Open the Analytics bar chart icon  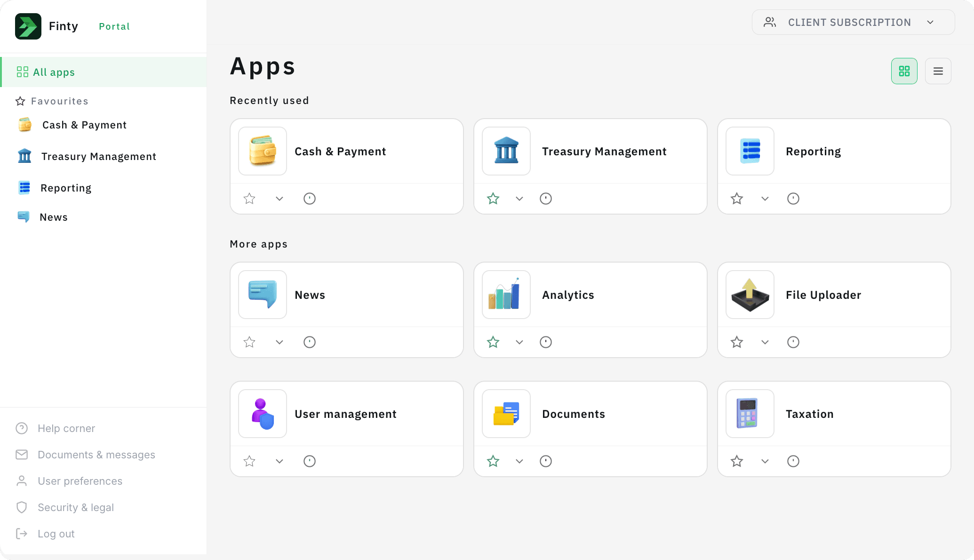point(506,295)
